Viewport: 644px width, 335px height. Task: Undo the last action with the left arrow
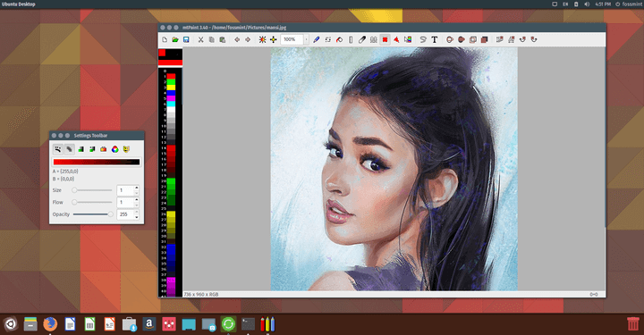click(237, 40)
